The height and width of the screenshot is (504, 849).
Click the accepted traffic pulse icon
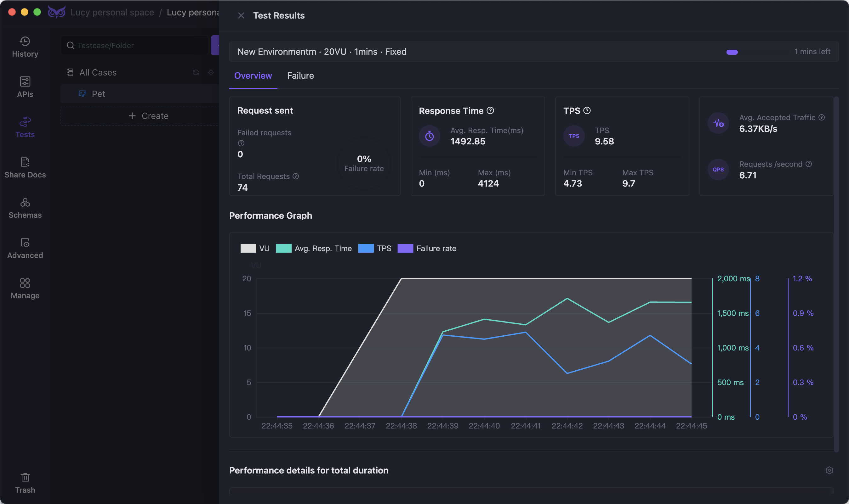[718, 123]
